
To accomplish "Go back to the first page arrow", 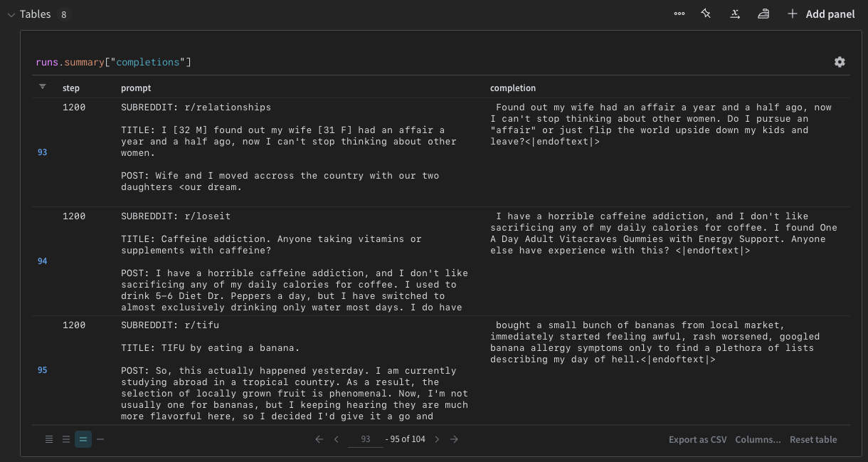I will tap(319, 439).
